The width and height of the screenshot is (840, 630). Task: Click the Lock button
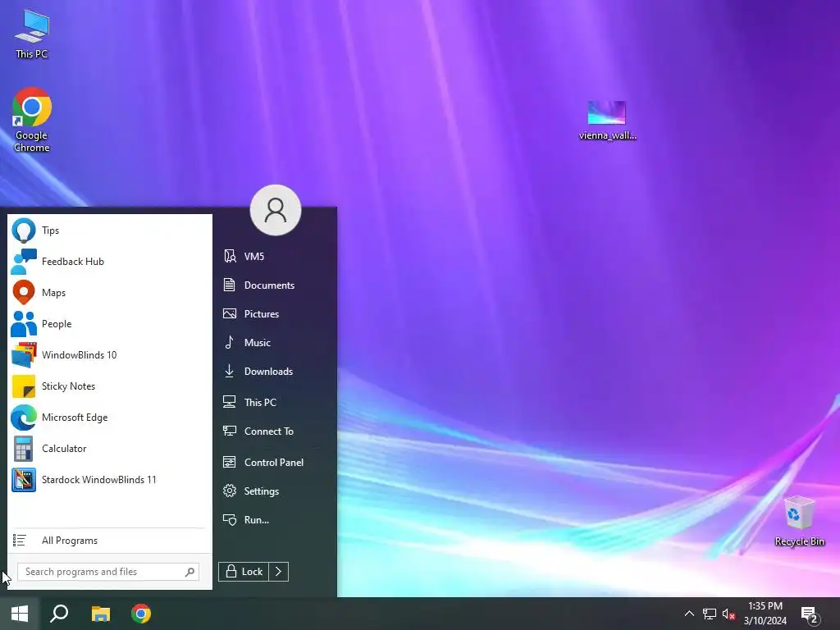244,572
